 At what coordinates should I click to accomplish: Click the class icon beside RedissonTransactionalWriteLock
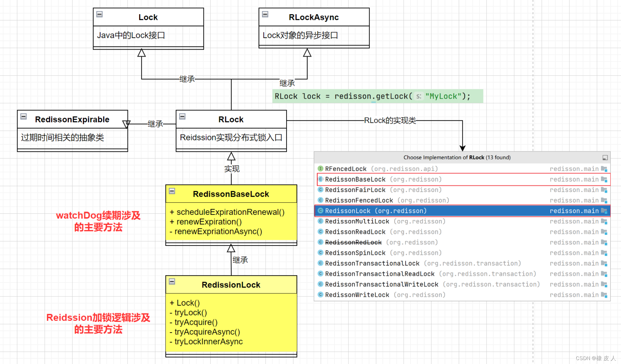click(x=320, y=284)
